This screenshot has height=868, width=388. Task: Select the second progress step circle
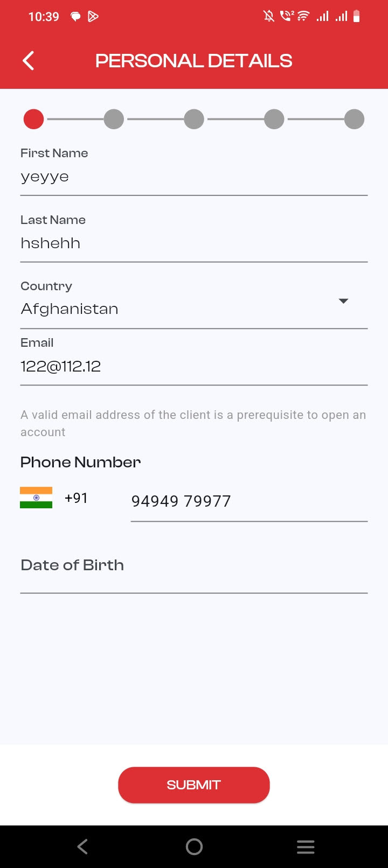point(114,119)
